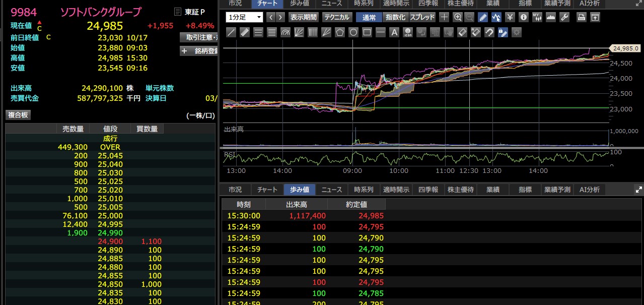Screen dimensions: 644x305
Task: Click the document icon beside ソフトバンクグループ
Action: tap(177, 12)
